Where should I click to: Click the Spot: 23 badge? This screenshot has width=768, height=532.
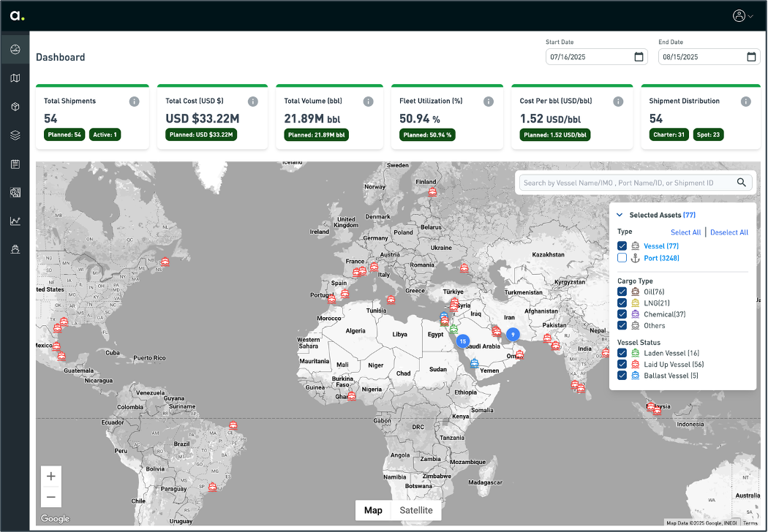pos(708,134)
